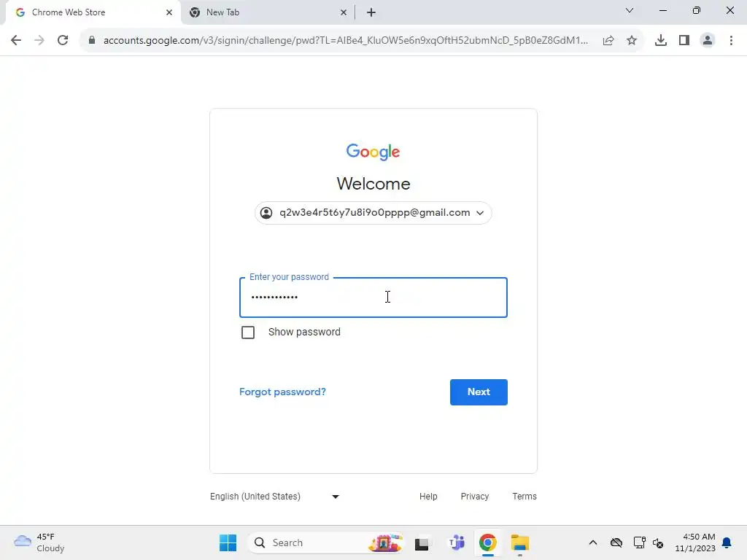Share this page via the share icon
747x560 pixels.
608,41
